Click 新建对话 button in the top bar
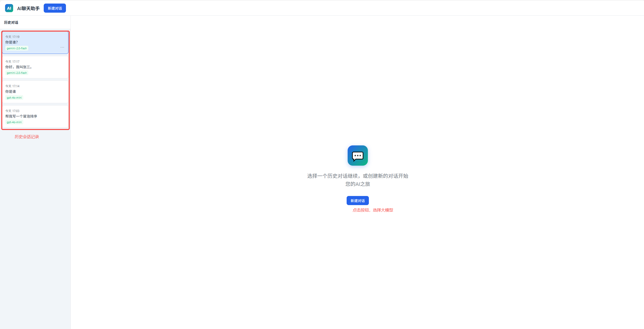Viewport: 644px width, 329px height. pos(55,8)
